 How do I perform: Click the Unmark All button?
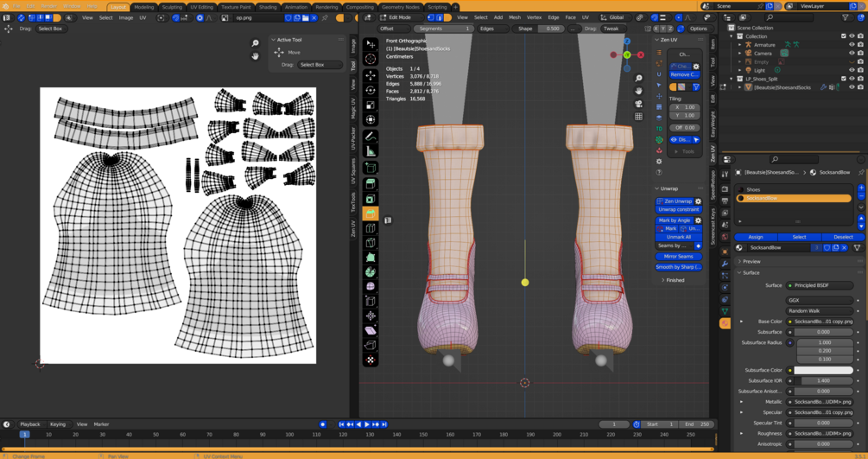tap(679, 237)
